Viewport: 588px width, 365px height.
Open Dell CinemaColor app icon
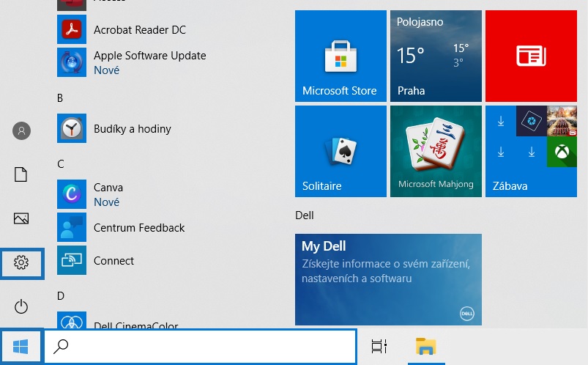coord(72,320)
